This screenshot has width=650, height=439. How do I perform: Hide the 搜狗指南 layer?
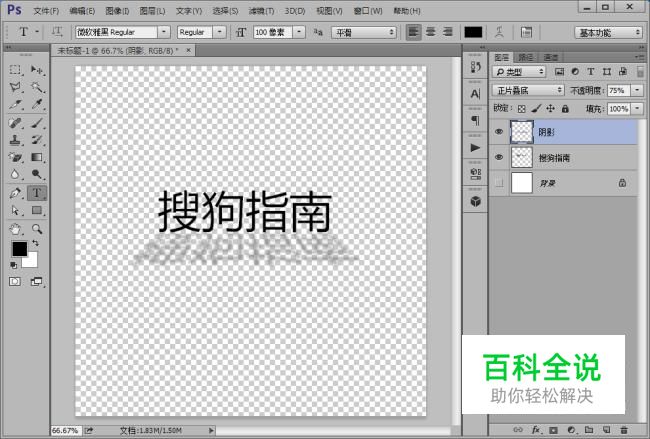(x=499, y=157)
